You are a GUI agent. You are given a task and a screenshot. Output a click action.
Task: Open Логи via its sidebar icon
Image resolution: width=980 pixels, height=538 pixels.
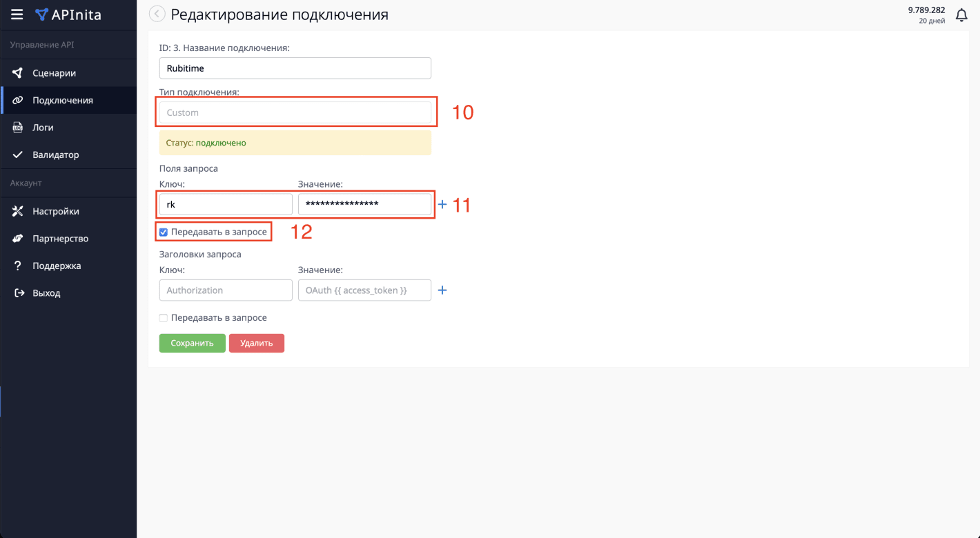[19, 127]
